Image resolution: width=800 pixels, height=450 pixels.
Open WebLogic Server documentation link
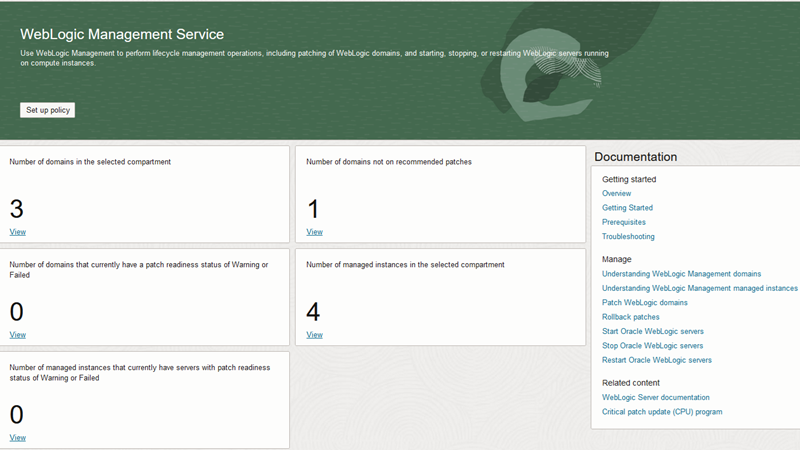coord(656,397)
